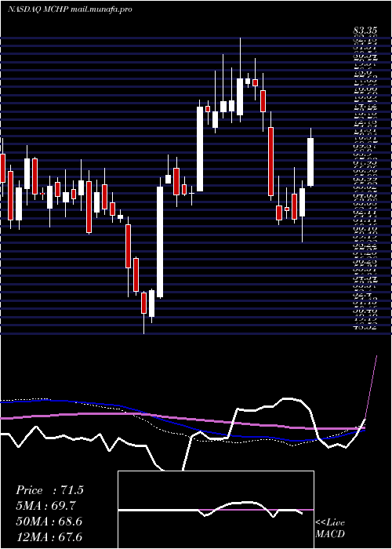Click the last white candlestick on the chart

point(310,162)
